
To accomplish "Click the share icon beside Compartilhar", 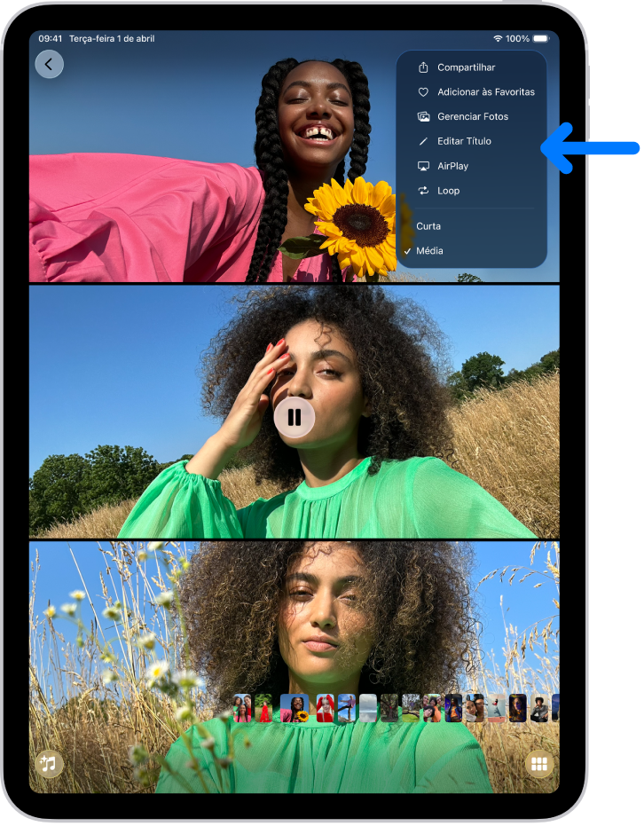I will 423,67.
